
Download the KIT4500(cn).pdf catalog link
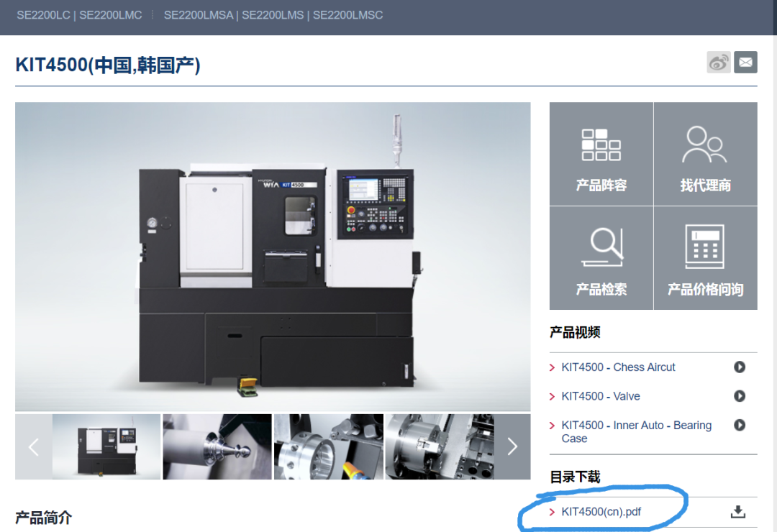(601, 512)
